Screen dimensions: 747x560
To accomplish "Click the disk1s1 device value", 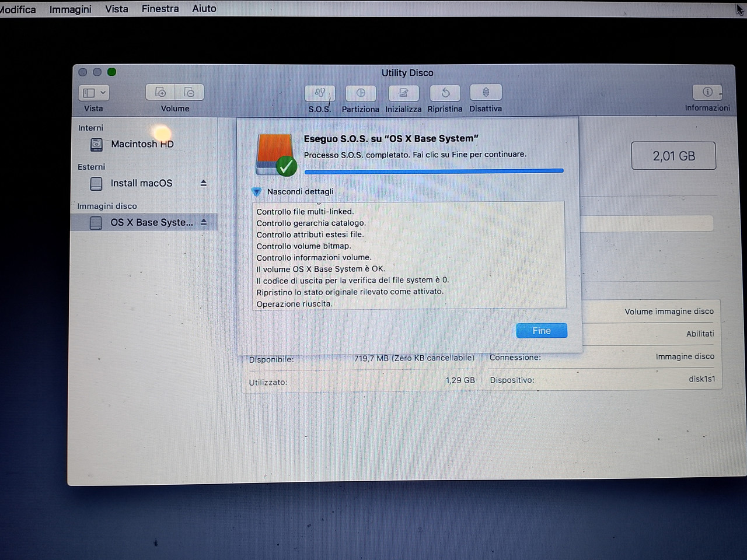I will [x=702, y=379].
